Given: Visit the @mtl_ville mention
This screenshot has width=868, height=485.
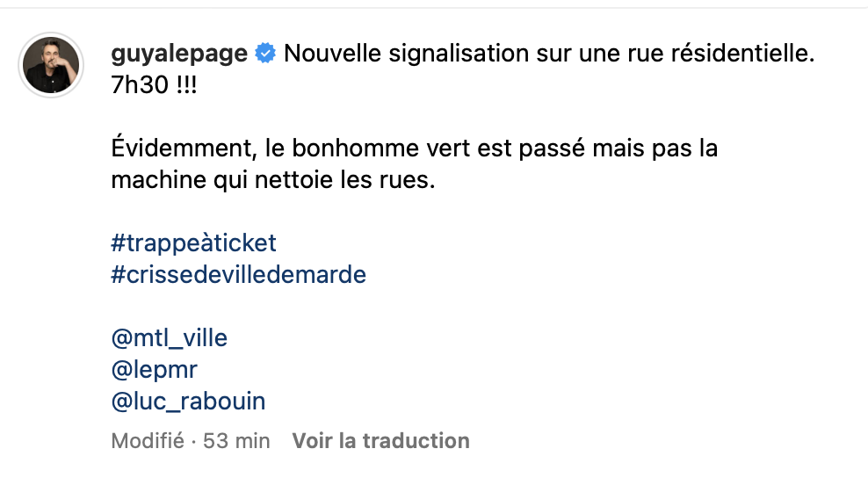Looking at the screenshot, I should click(x=170, y=337).
